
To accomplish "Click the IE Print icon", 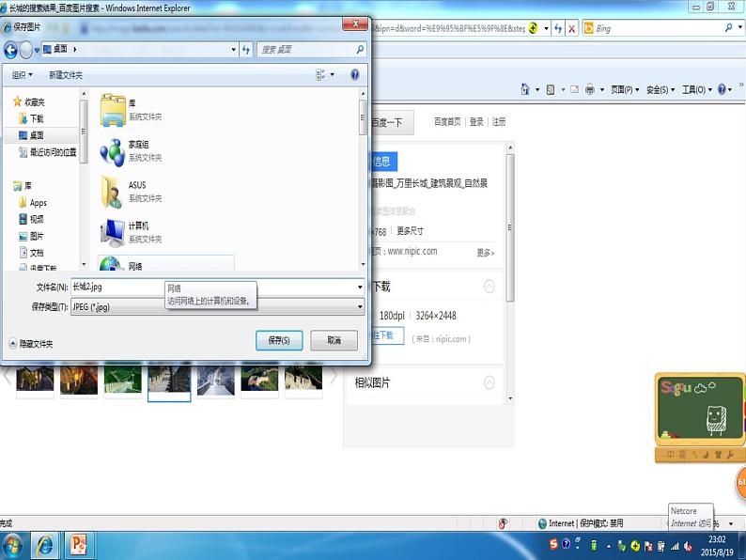I will (590, 89).
